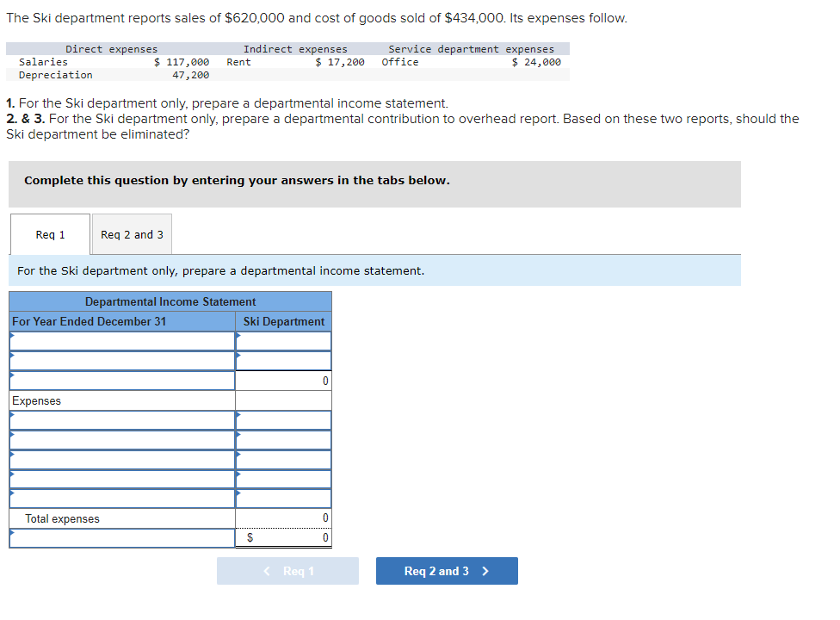Image resolution: width=840 pixels, height=620 pixels.
Task: Click the blue Req 1 instruction text banner
Action: (x=374, y=270)
